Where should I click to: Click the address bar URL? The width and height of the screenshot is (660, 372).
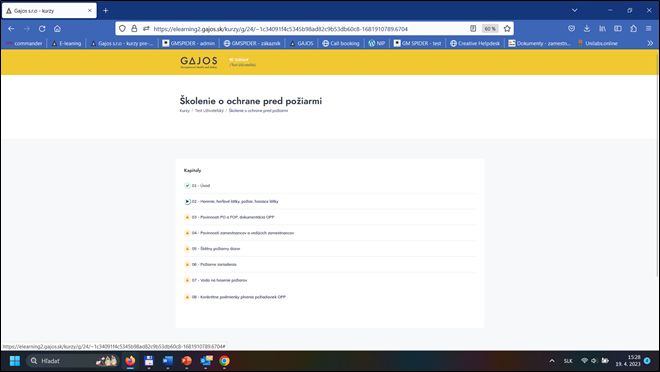coord(280,29)
